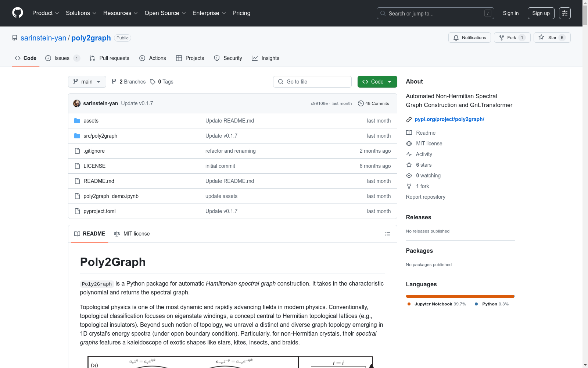Switch to the Security tab
The image size is (588, 368).
228,58
